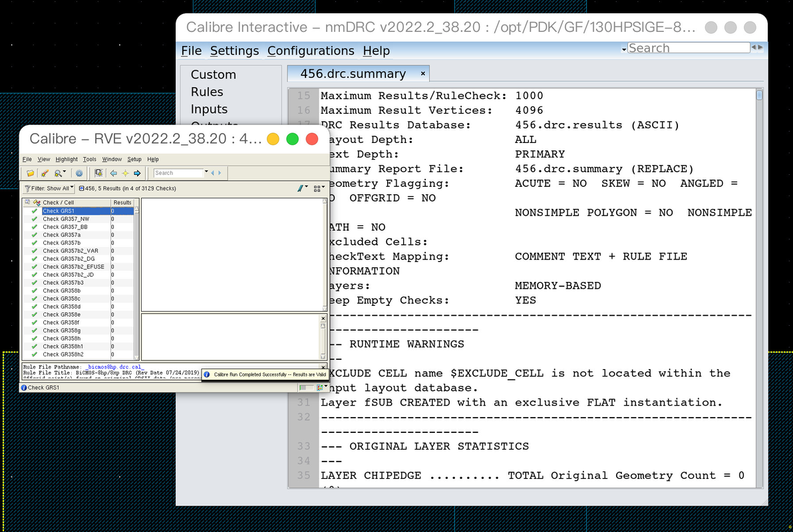Click the RVE Search input field

(x=178, y=173)
